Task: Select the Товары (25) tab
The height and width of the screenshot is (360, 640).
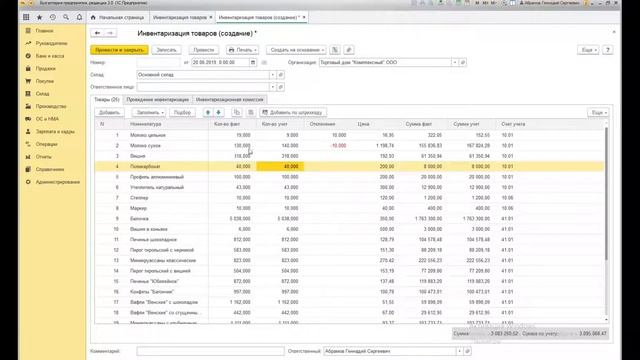Action: [x=107, y=100]
